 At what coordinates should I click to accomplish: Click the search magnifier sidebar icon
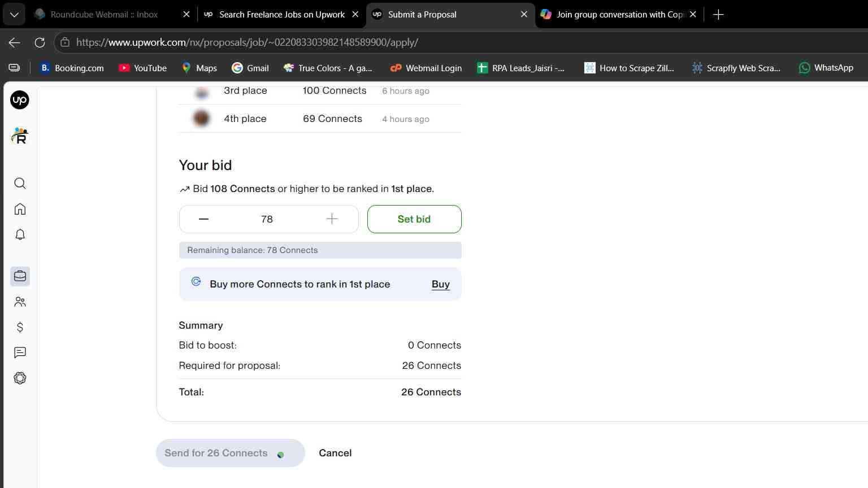(20, 183)
